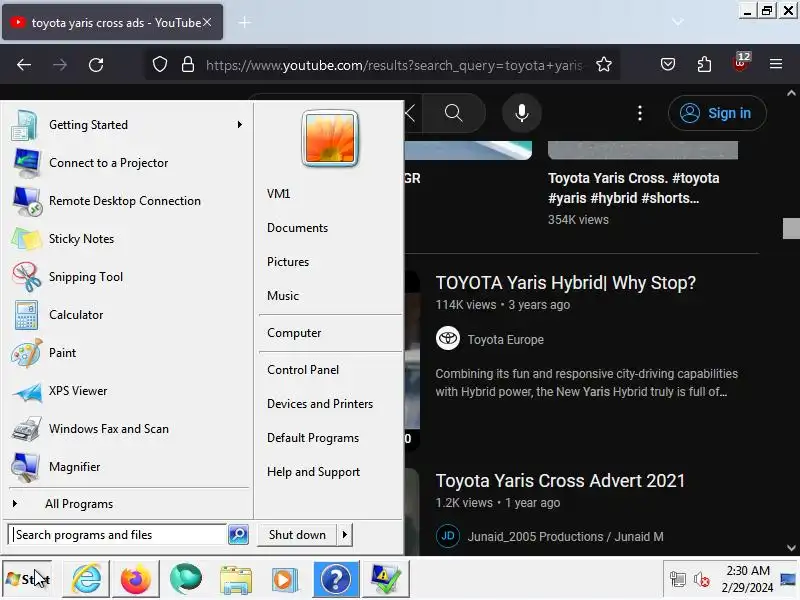The height and width of the screenshot is (600, 800).
Task: Open Getting Started from Start menu
Action: pos(127,125)
